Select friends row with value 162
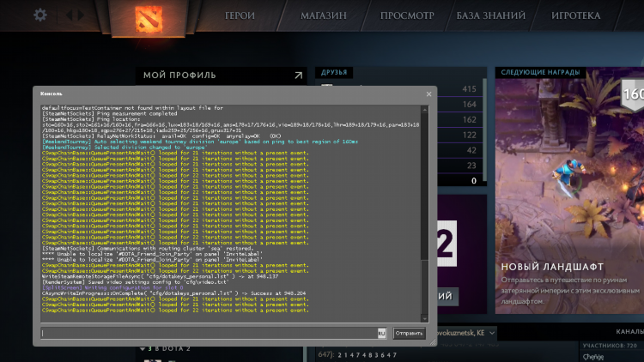 (x=459, y=119)
